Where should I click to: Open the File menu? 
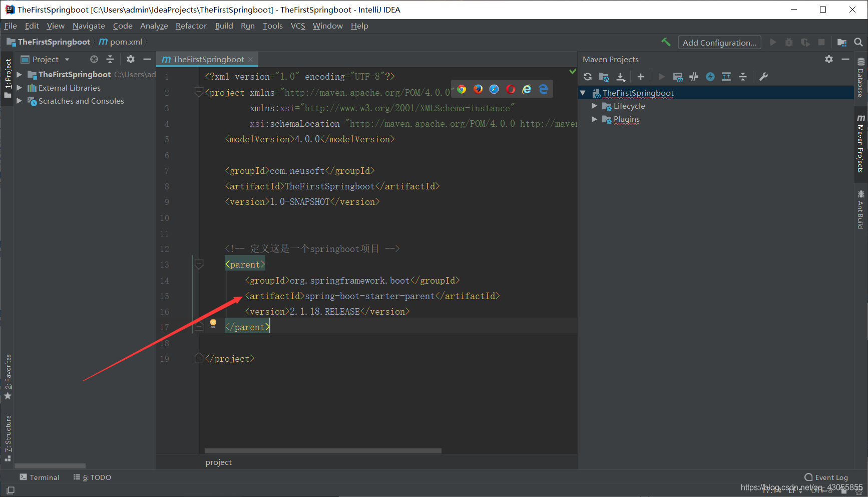[x=11, y=26]
